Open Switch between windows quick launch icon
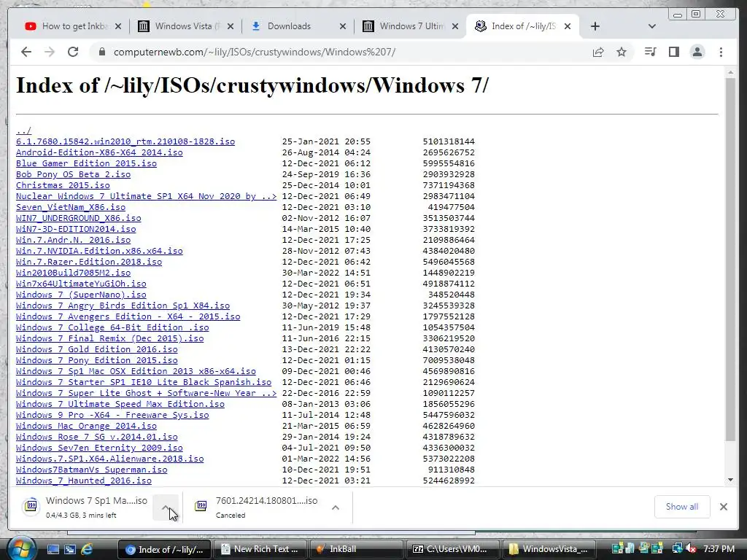The width and height of the screenshot is (747, 560). coord(70,550)
